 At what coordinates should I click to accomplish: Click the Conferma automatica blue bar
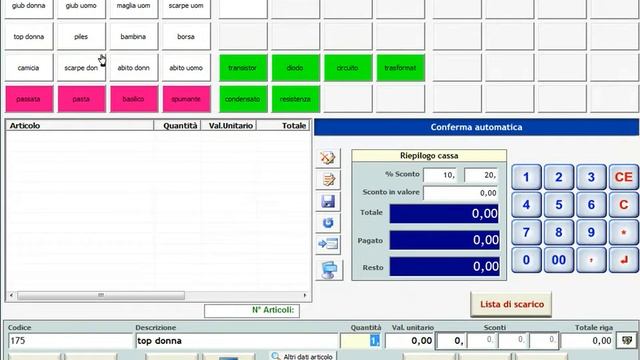pyautogui.click(x=476, y=127)
